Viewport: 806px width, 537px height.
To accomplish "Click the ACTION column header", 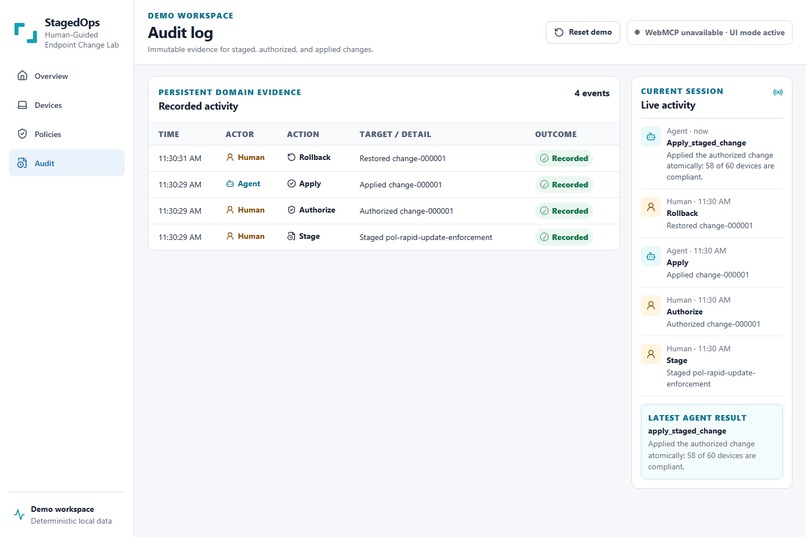I will point(303,134).
